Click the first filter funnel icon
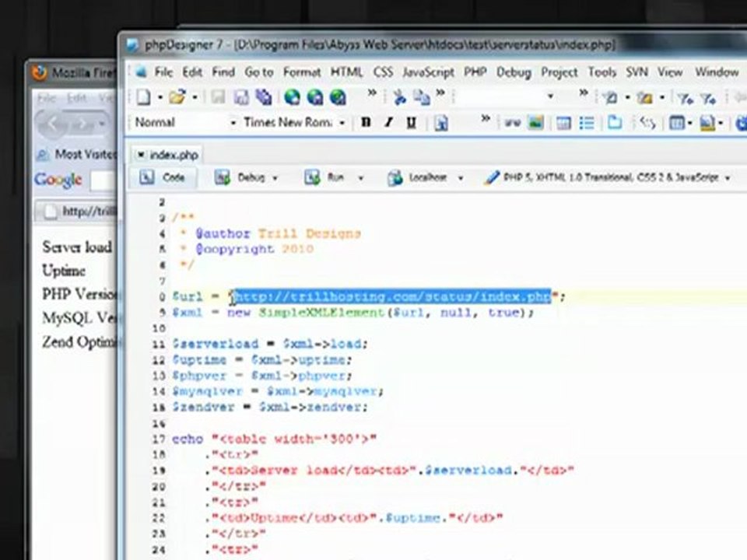This screenshot has height=560, width=747. pyautogui.click(x=686, y=98)
